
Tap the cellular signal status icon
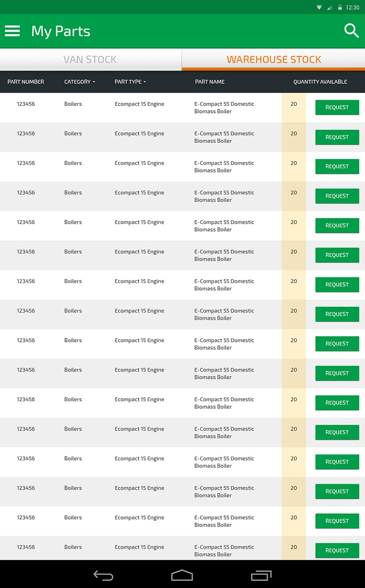coord(330,7)
